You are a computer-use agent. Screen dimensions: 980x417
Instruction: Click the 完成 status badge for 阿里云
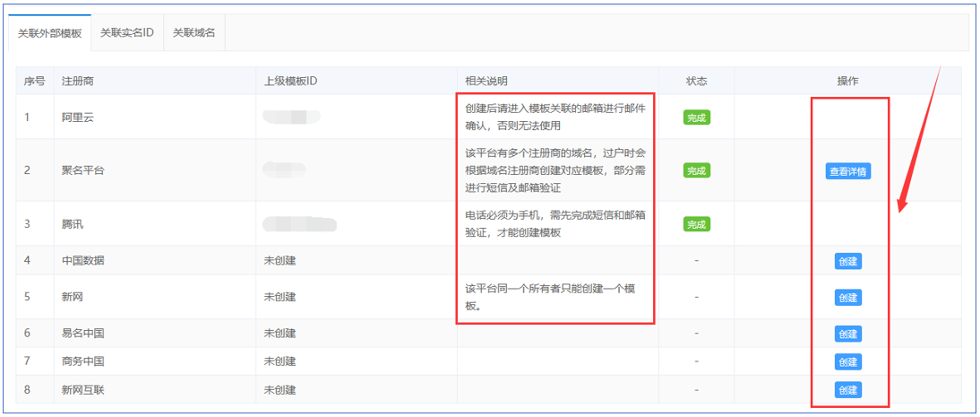click(x=696, y=117)
